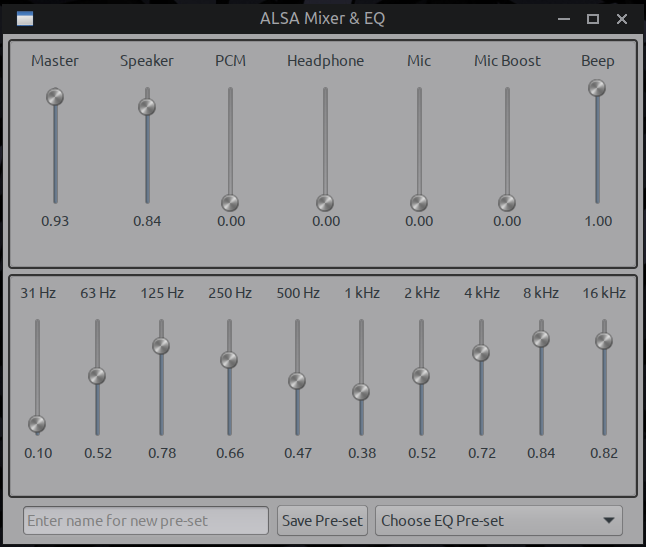Screen dimensions: 646x547
Task: Maximize the ALSA Mixer & EQ window
Action: click(593, 19)
